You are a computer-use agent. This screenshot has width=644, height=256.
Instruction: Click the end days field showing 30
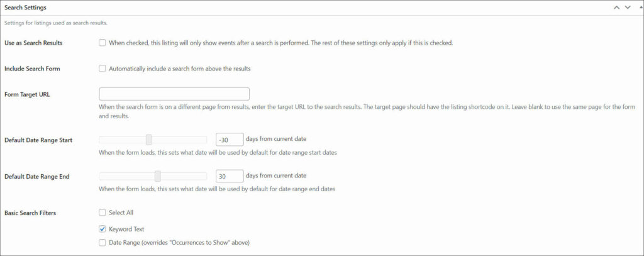tap(230, 176)
